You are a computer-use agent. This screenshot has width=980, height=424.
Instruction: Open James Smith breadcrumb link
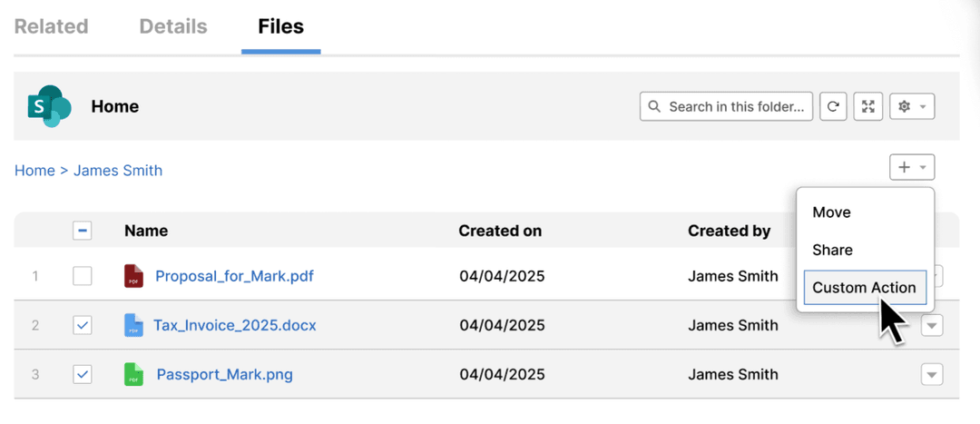[118, 170]
